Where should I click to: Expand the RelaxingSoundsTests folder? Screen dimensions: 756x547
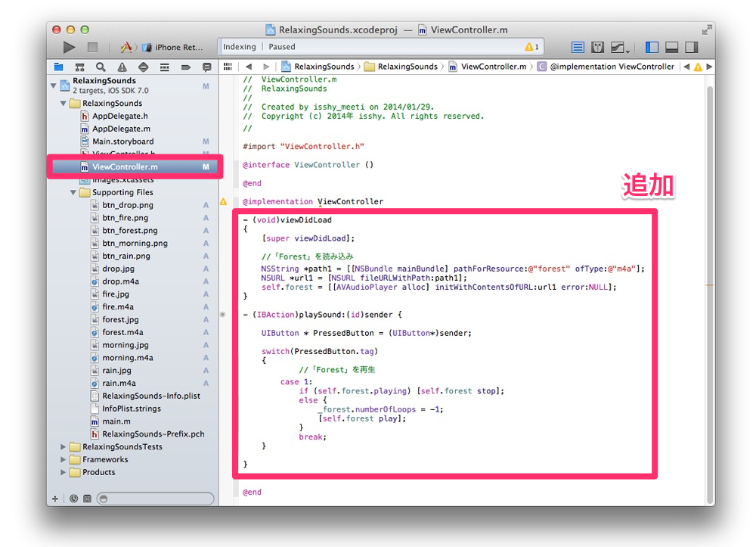click(64, 447)
